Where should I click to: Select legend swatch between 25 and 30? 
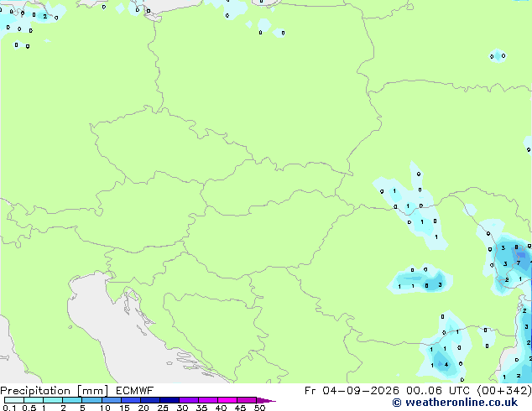click(x=170, y=400)
